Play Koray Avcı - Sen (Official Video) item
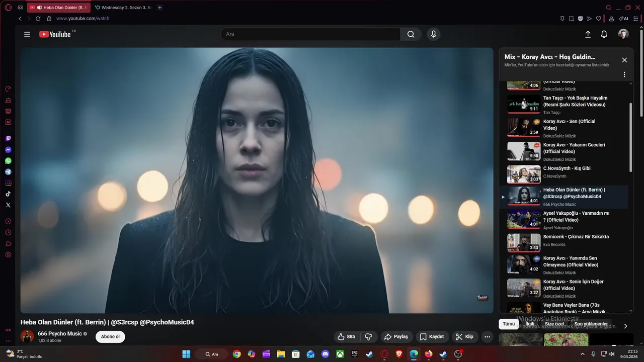The width and height of the screenshot is (644, 362). click(563, 128)
